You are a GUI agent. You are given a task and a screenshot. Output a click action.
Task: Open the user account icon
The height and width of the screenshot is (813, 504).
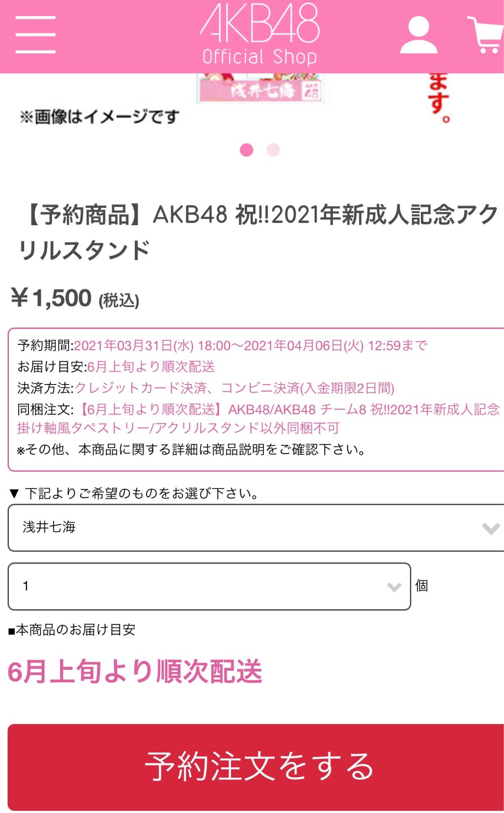(418, 35)
